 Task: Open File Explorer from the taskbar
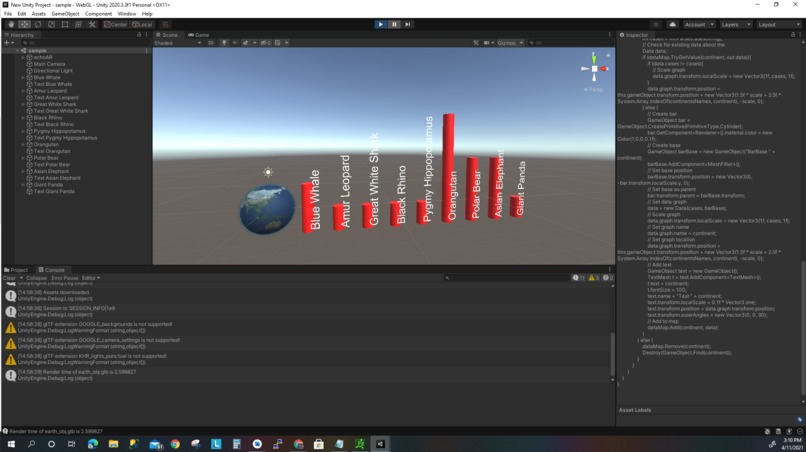point(114,444)
